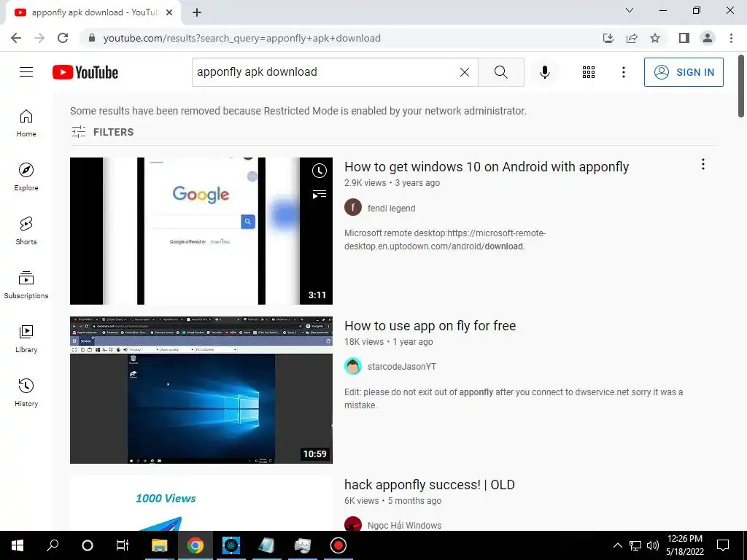Open Explore in sidebar
Screen dimensions: 747x560
pos(26,177)
